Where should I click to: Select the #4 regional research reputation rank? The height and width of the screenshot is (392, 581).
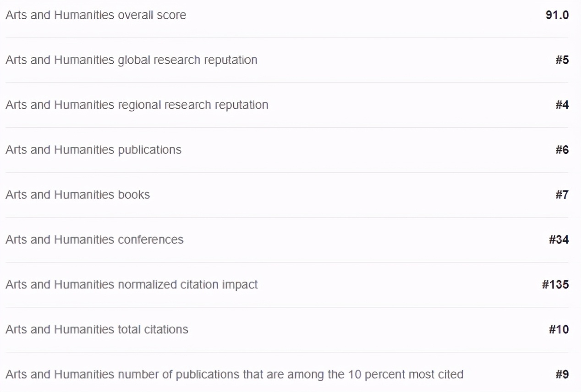click(562, 105)
